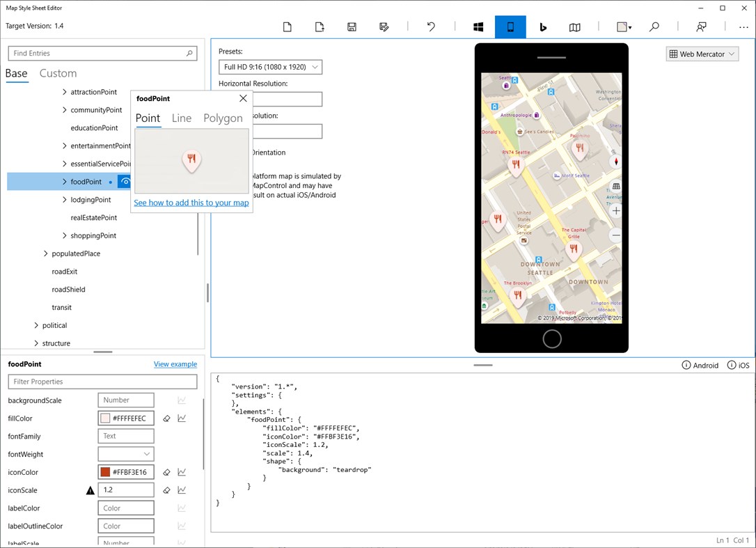Erase the iconScale value
The height and width of the screenshot is (548, 756).
[166, 490]
